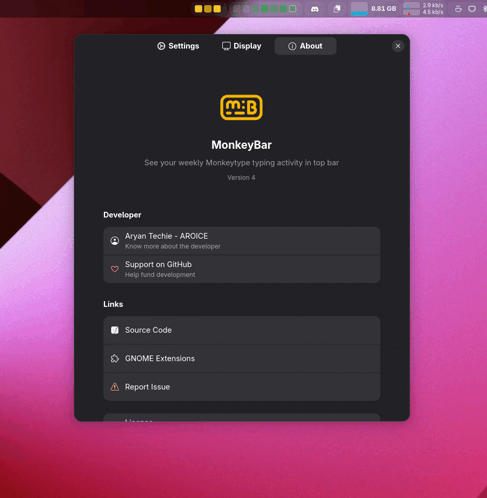Click the Discord icon in top bar

[315, 9]
